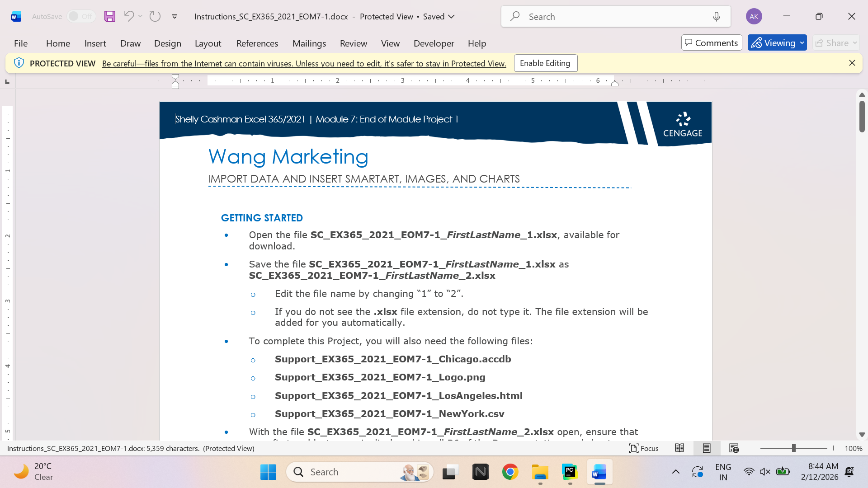Screen dimensions: 868x488
Task: Open Task View on taskbar
Action: tap(451, 472)
